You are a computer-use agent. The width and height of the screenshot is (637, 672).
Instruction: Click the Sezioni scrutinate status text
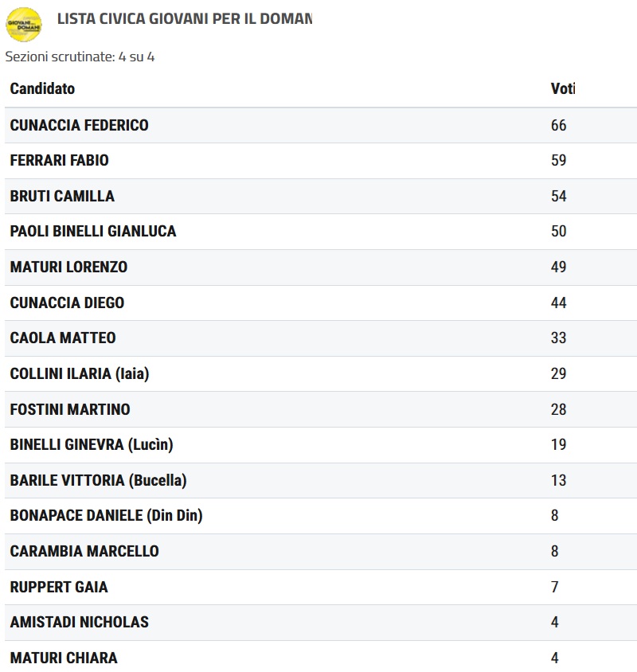[80, 57]
